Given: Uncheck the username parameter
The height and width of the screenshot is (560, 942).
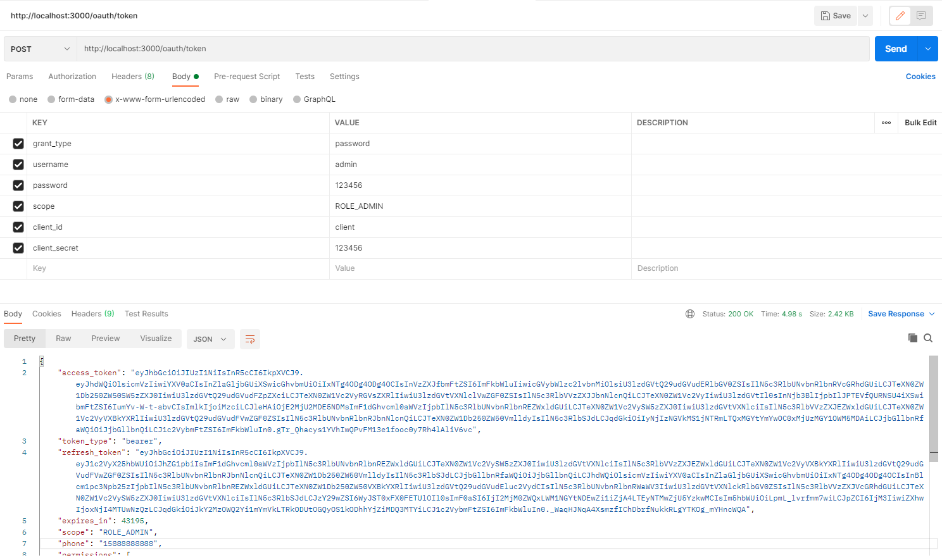Looking at the screenshot, I should point(18,165).
